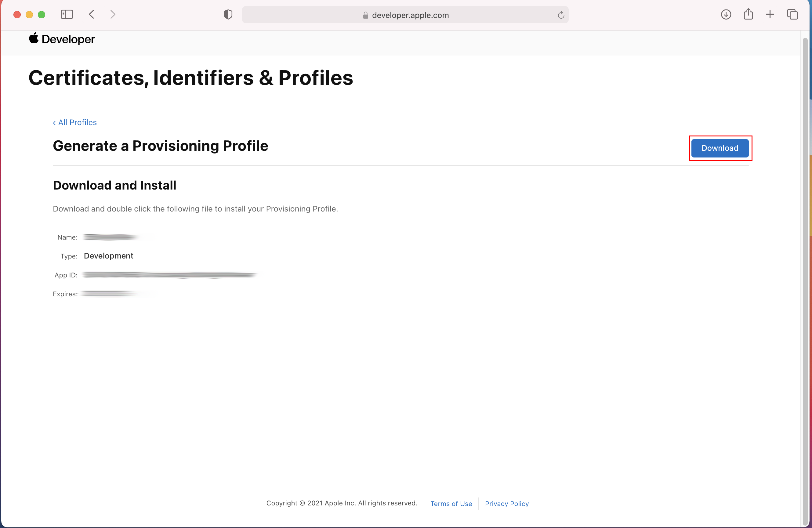The height and width of the screenshot is (528, 812).
Task: Open the Share menu icon
Action: point(748,14)
